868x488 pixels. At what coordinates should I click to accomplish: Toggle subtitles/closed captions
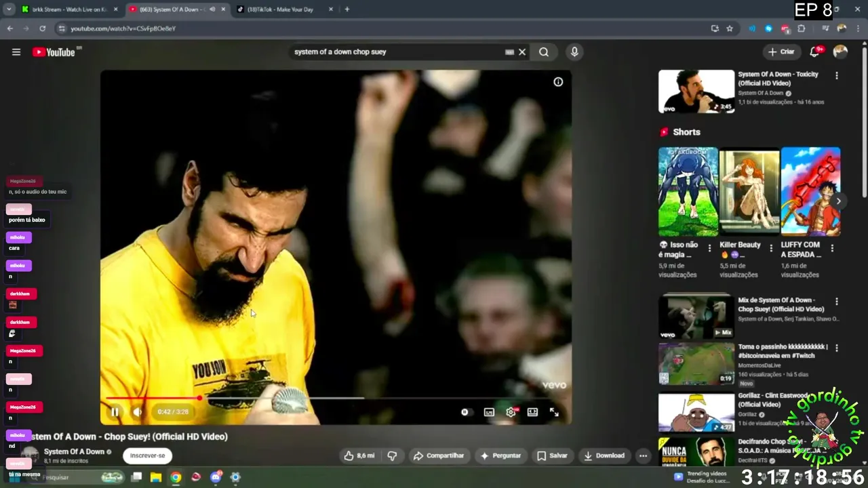pos(489,412)
